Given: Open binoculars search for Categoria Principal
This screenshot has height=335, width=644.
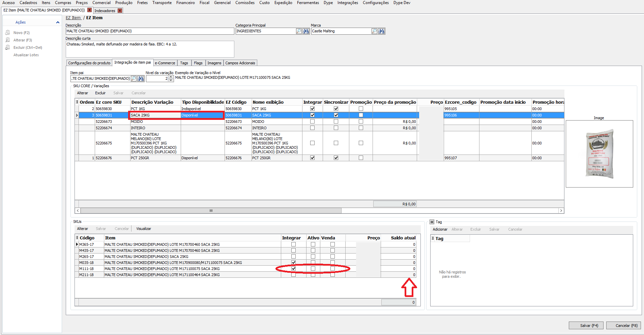Looking at the screenshot, I should (x=306, y=31).
